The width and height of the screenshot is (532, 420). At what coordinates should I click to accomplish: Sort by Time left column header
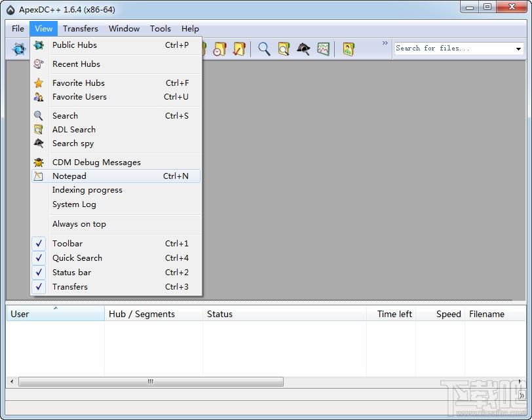point(391,313)
